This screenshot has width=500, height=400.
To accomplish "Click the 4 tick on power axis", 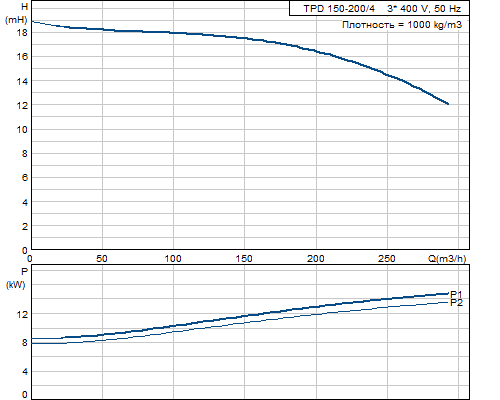I will tap(25, 372).
